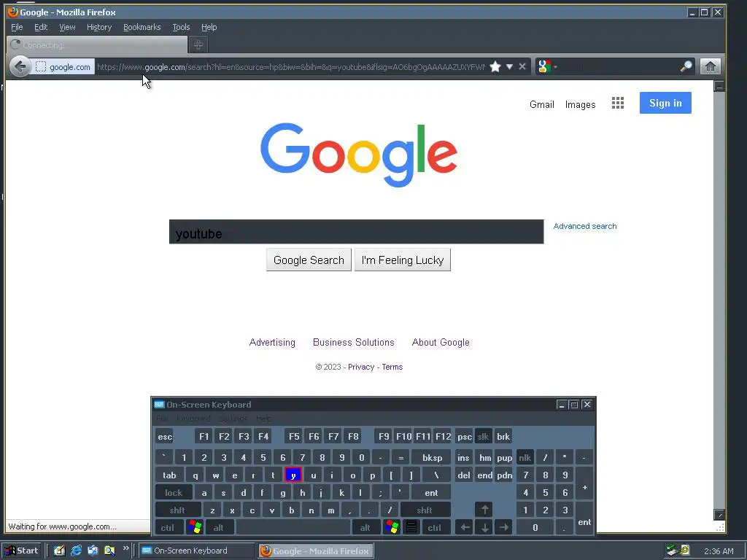Screen dimensions: 747x560
Task: Expand the quick launch chevron overflow
Action: coord(125,548)
